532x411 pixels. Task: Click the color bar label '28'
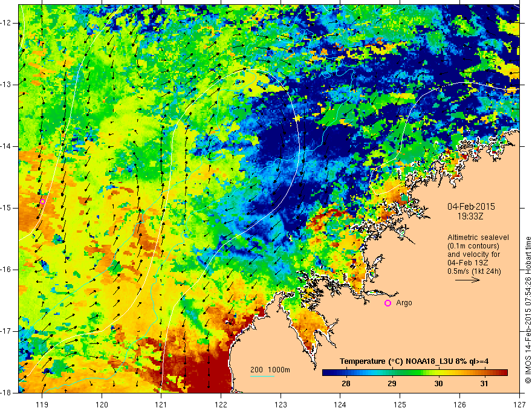(346, 384)
